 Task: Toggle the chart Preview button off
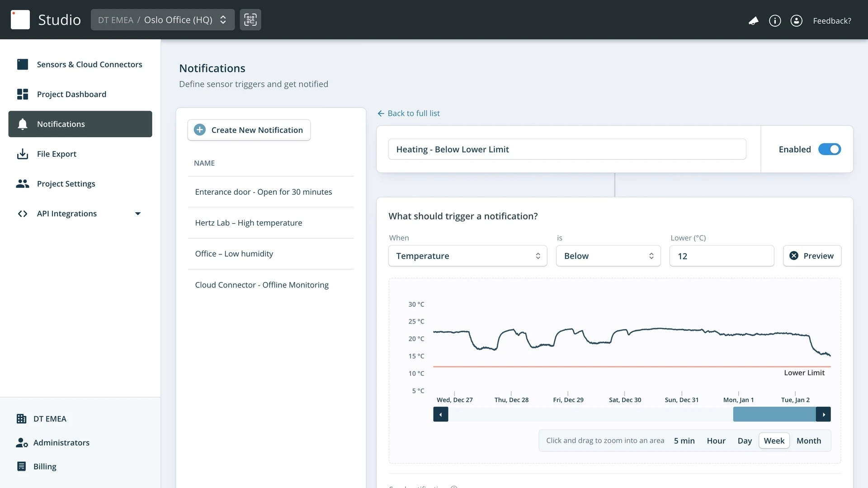click(x=812, y=256)
